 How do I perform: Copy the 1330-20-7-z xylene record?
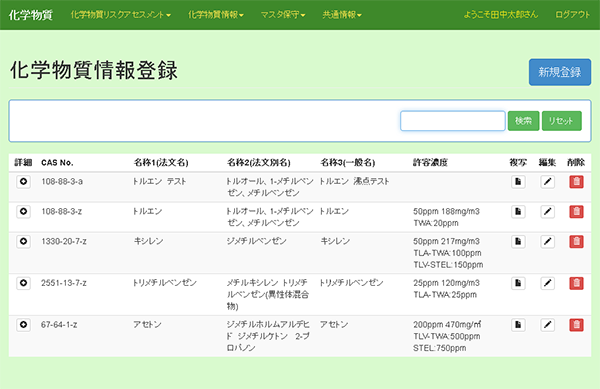coord(518,241)
